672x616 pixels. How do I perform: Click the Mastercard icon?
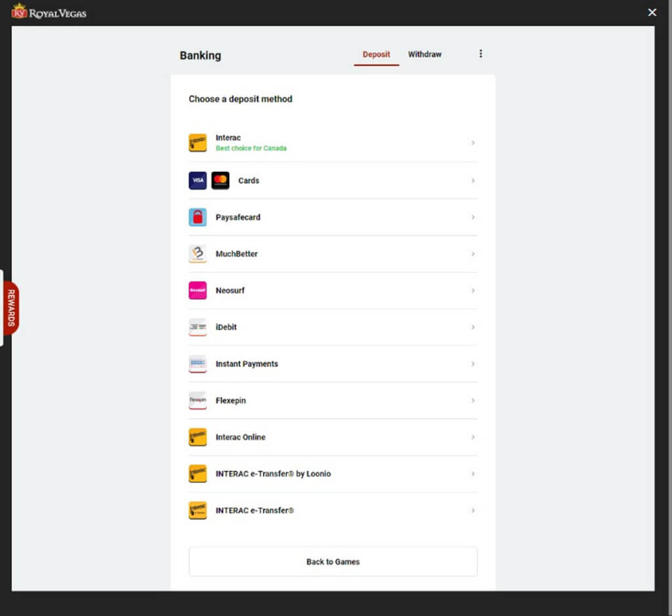[x=220, y=180]
